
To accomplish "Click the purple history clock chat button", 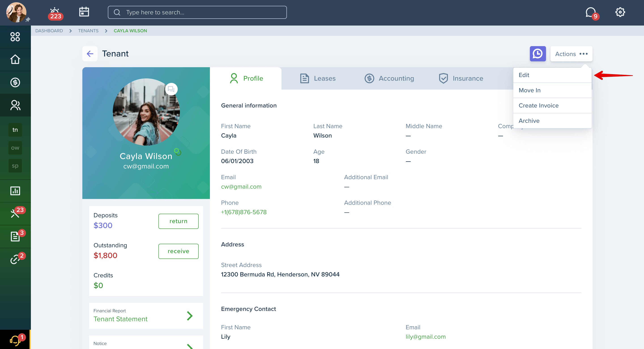I will [x=538, y=54].
